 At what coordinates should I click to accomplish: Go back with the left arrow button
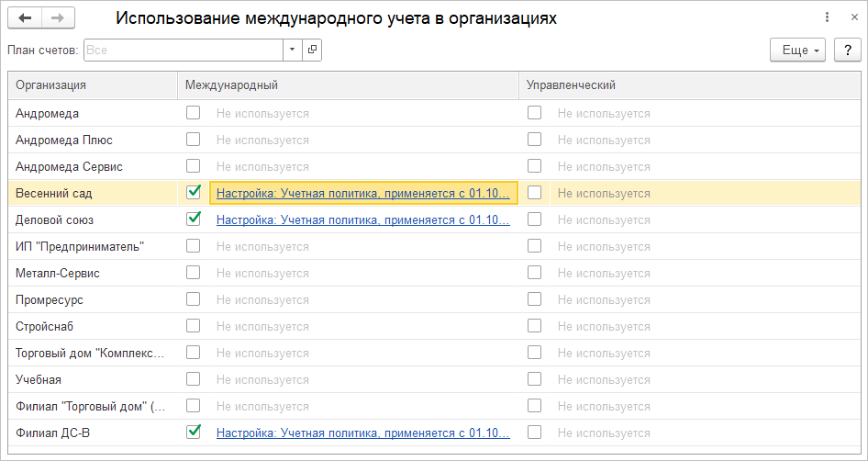point(25,18)
